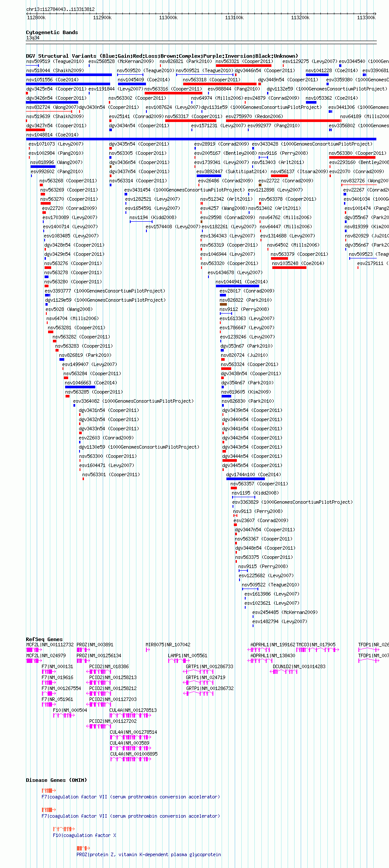The height and width of the screenshot is (868, 389).
Task: Select the DGV Structural Variants track heading
Action: [x=162, y=56]
